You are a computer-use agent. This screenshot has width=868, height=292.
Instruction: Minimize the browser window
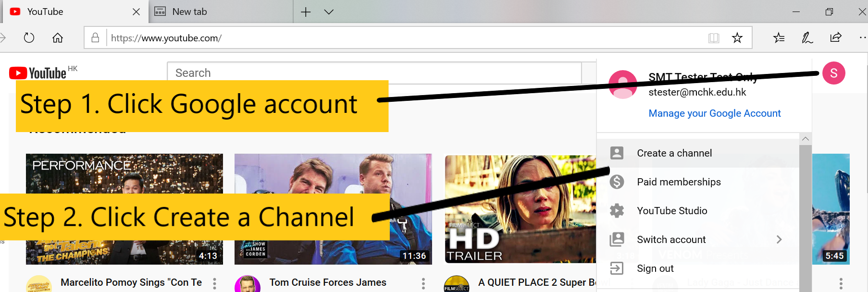coord(796,12)
